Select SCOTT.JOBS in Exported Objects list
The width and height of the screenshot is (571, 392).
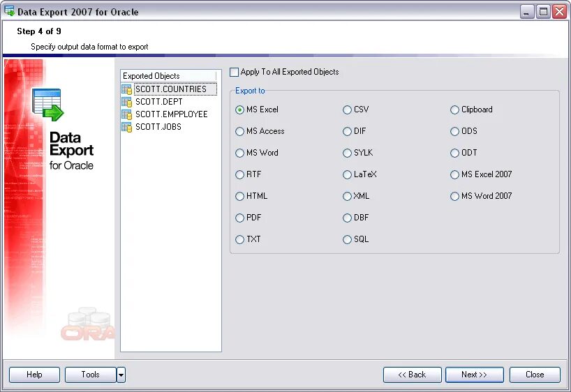click(158, 127)
